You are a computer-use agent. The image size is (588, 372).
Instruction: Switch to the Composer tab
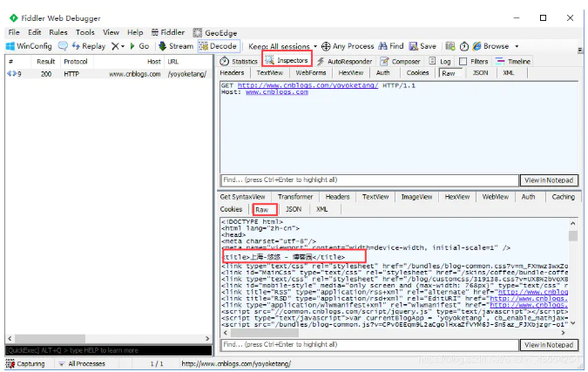pyautogui.click(x=400, y=61)
